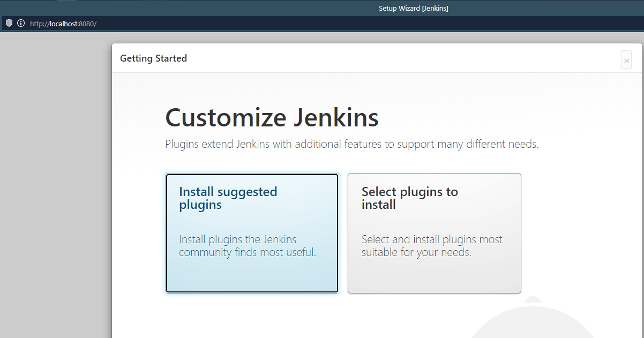Open site information via the info icon
This screenshot has height=338, width=644.
click(21, 24)
